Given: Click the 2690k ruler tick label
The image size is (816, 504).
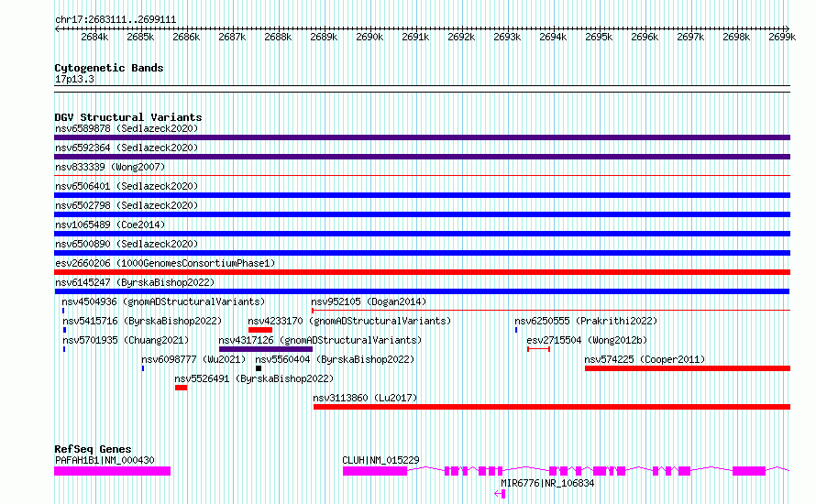Looking at the screenshot, I should 369,37.
